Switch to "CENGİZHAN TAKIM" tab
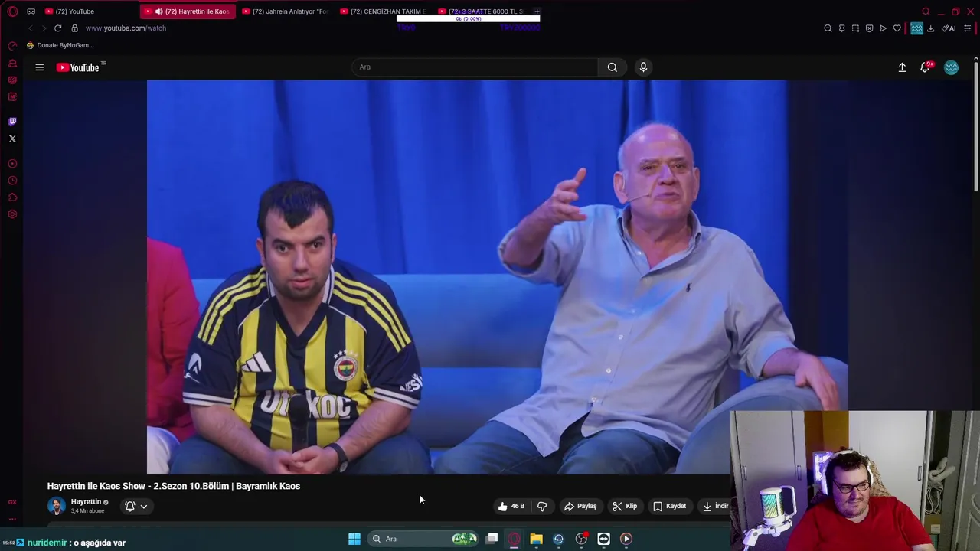This screenshot has width=980, height=551. pos(383,11)
